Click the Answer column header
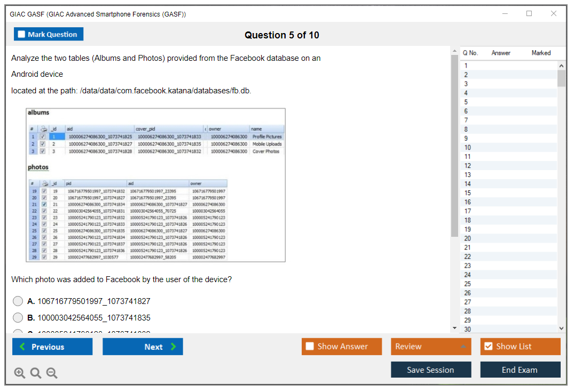574x392 pixels. (501, 53)
